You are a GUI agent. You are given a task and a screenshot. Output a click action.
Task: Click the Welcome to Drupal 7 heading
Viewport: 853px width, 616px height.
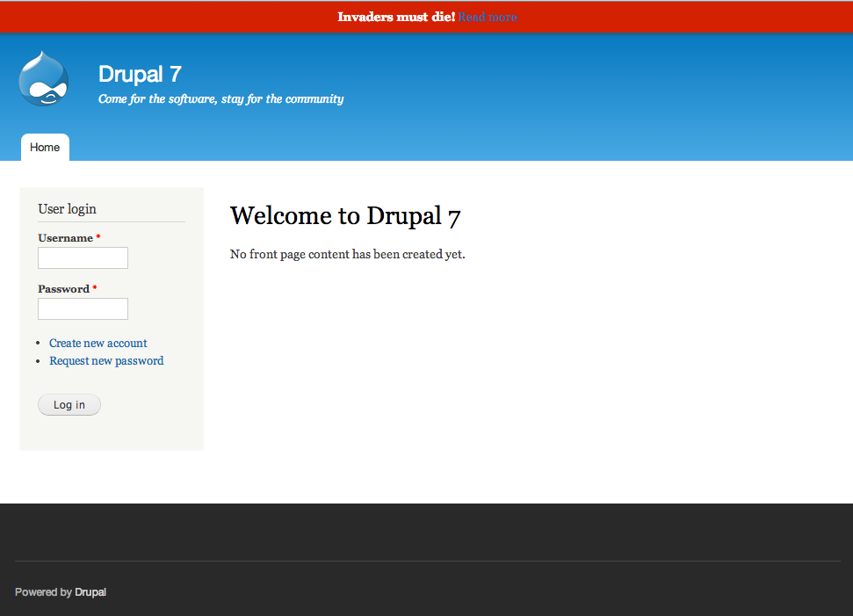click(x=345, y=216)
